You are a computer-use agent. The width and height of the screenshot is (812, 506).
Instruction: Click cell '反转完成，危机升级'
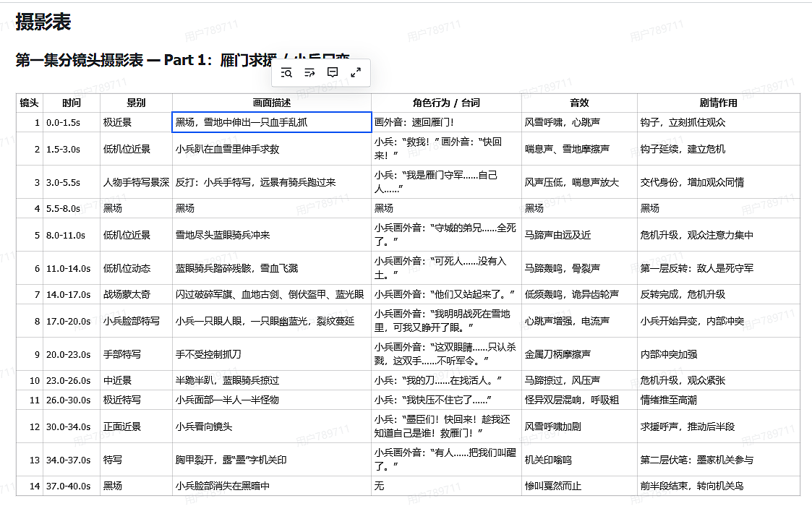coord(718,294)
